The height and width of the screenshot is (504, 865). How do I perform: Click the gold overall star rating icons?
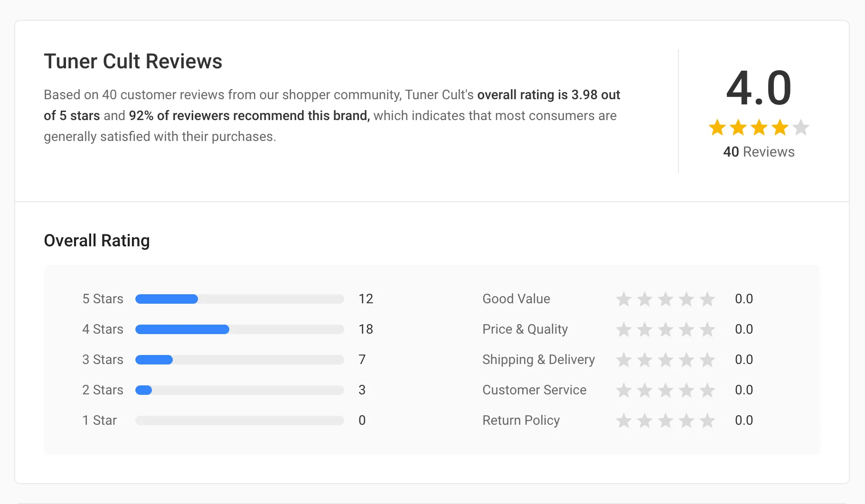tap(759, 128)
